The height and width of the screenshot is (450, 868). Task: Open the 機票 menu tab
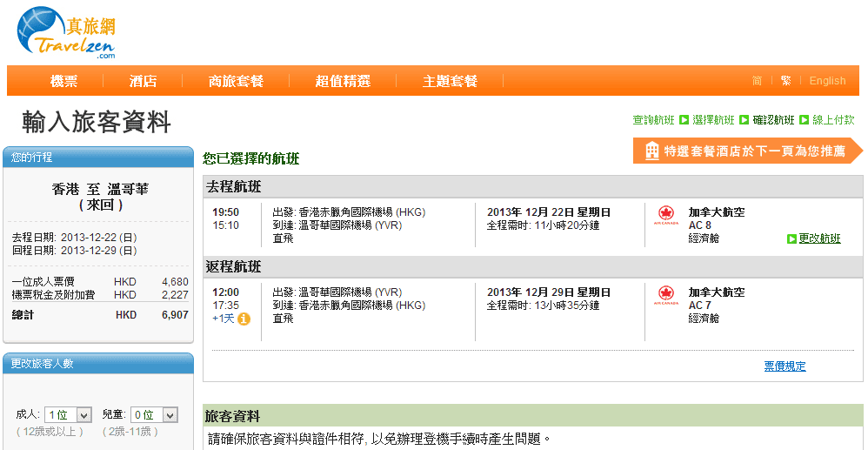point(63,81)
